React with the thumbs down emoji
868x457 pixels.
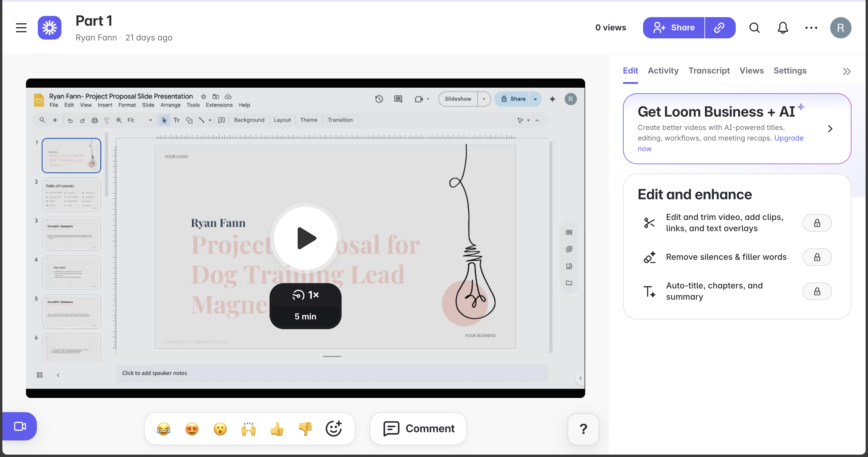pyautogui.click(x=305, y=429)
